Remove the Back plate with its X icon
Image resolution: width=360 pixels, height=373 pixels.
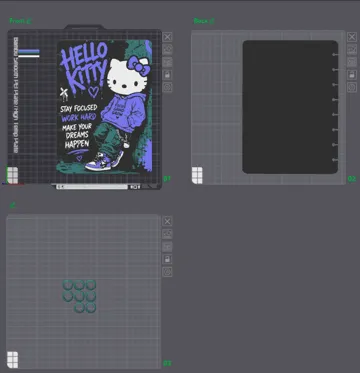pyautogui.click(x=352, y=37)
